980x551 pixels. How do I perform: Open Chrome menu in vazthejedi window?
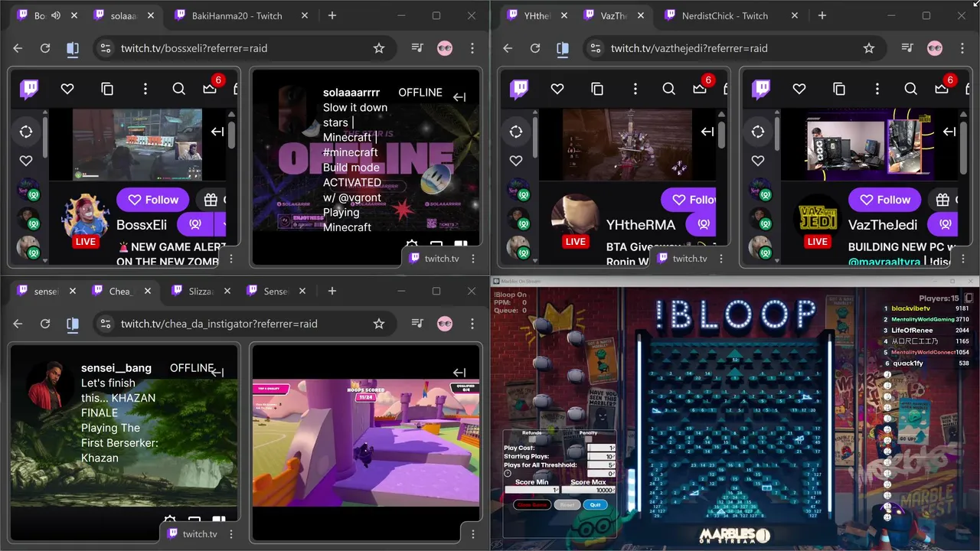click(x=962, y=48)
